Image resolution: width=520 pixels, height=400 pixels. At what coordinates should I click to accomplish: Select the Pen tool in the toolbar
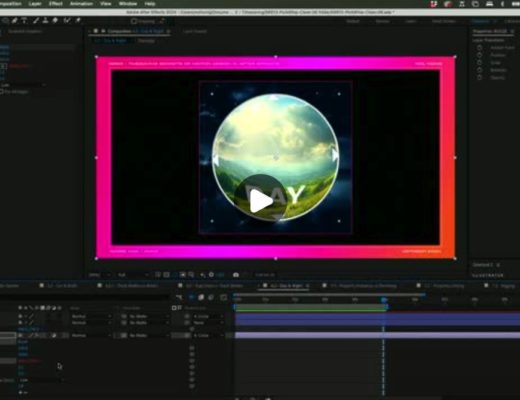point(14,21)
